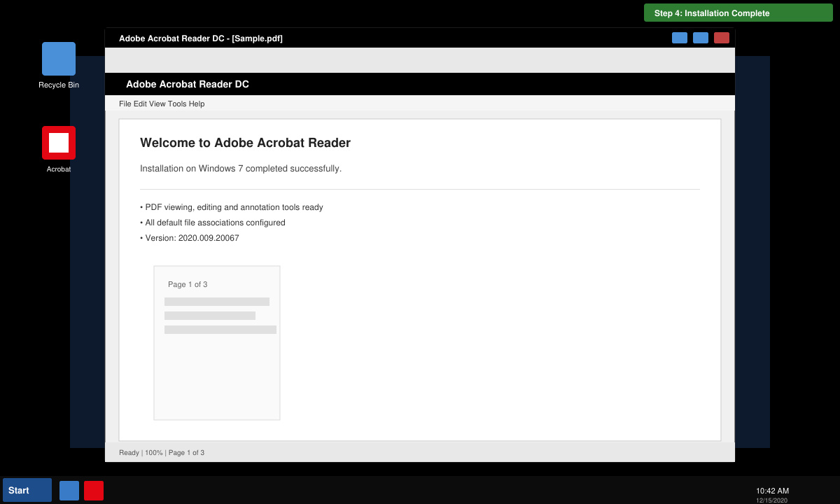Launch the Acrobat desktop shortcut
Viewport: 840px width, 504px height.
click(x=59, y=143)
